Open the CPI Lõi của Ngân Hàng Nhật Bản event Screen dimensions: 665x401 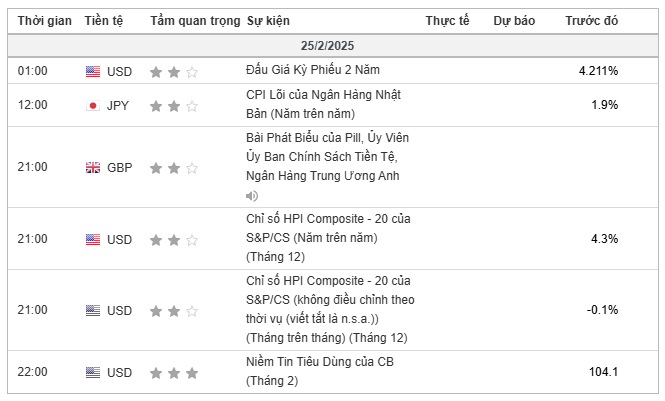coord(323,104)
